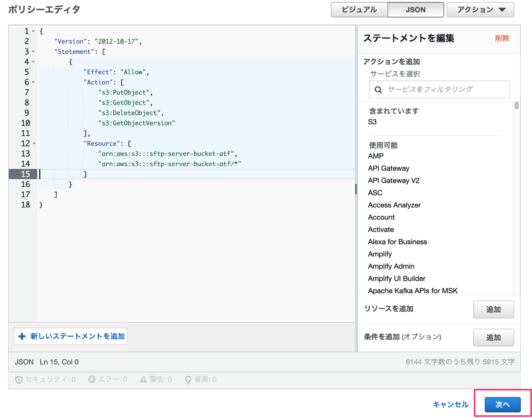
Task: Click the キャンセル link
Action: tap(451, 405)
